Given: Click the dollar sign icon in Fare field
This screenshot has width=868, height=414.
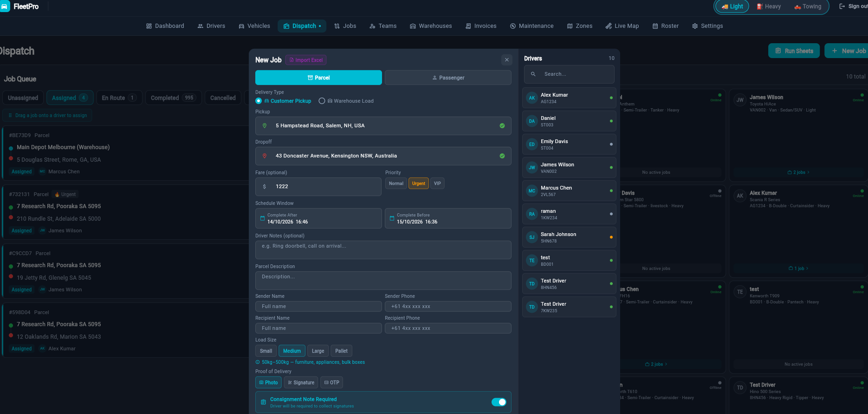Looking at the screenshot, I should (x=265, y=187).
